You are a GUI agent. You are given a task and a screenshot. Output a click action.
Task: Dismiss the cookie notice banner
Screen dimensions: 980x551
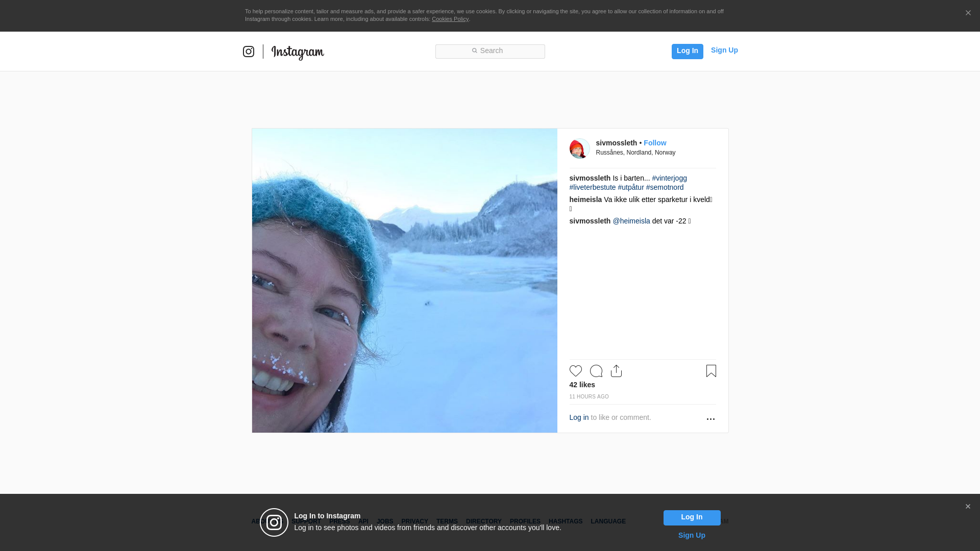(x=968, y=13)
